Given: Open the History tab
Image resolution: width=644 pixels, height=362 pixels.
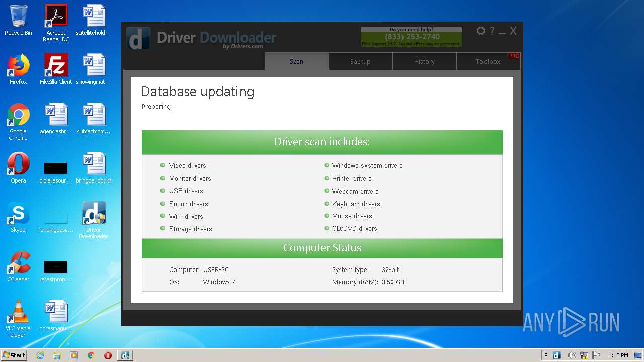Looking at the screenshot, I should click(424, 61).
